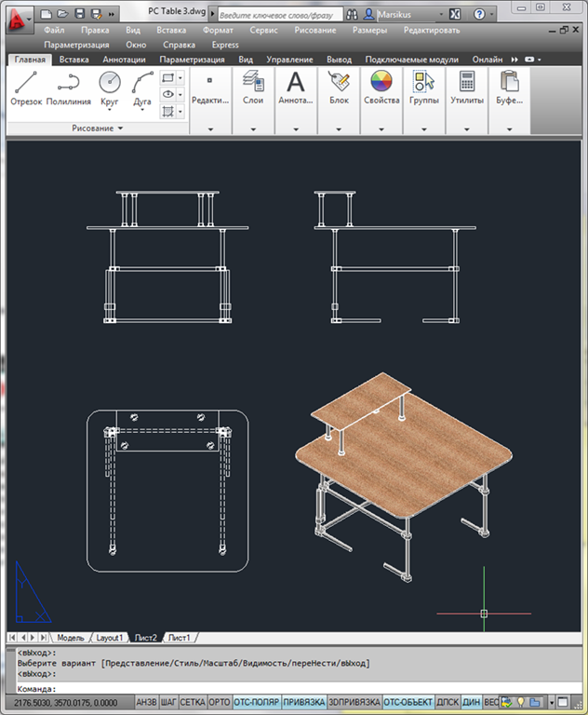Open the Слои layers panel

(x=253, y=101)
